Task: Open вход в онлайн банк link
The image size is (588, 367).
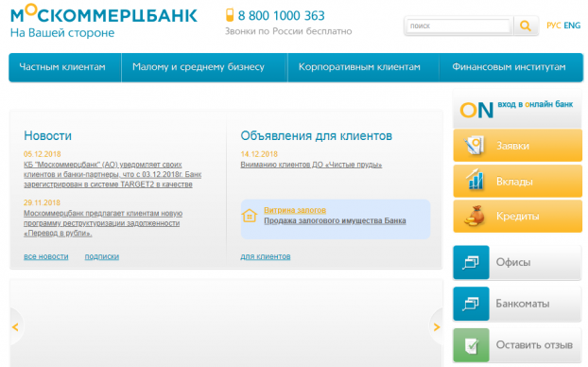Action: pos(535,104)
